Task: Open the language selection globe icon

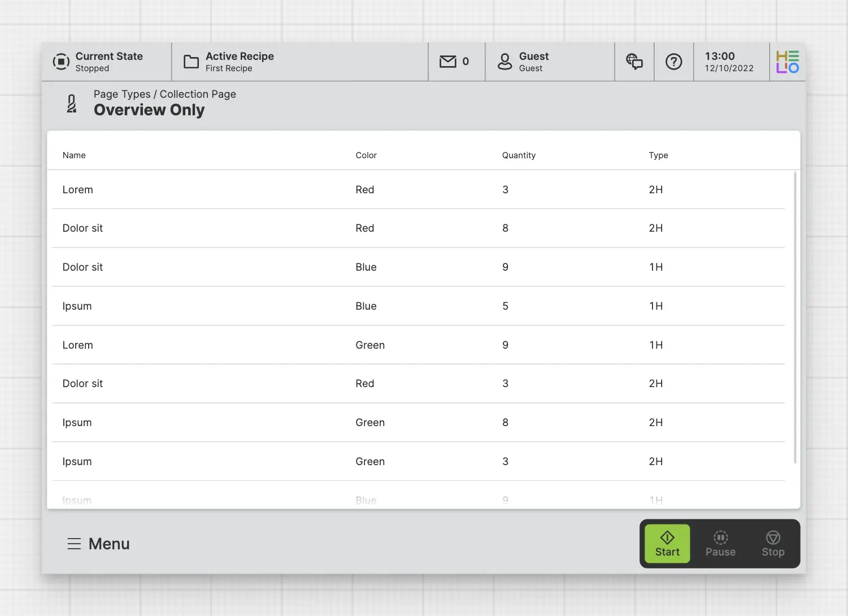Action: 634,62
